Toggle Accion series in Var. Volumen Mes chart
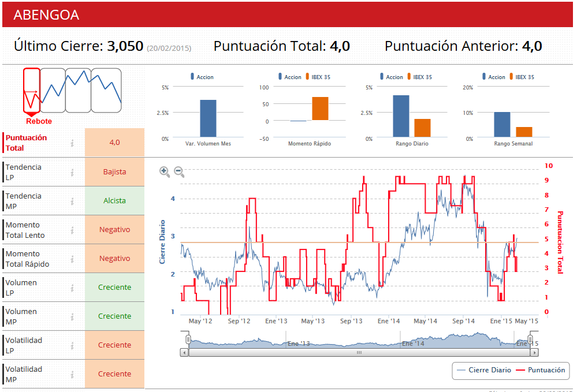The image size is (577, 392). click(x=202, y=77)
